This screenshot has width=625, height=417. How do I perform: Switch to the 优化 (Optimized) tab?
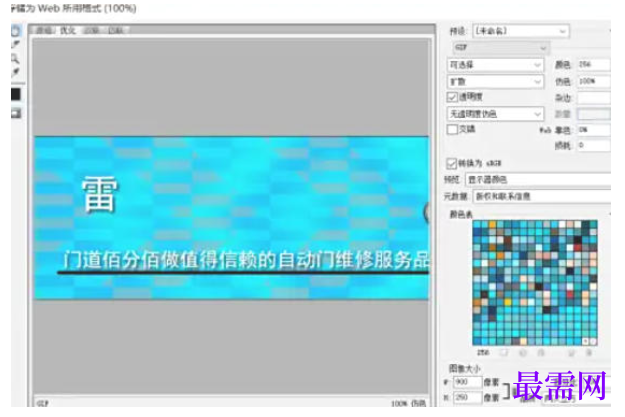[68, 30]
